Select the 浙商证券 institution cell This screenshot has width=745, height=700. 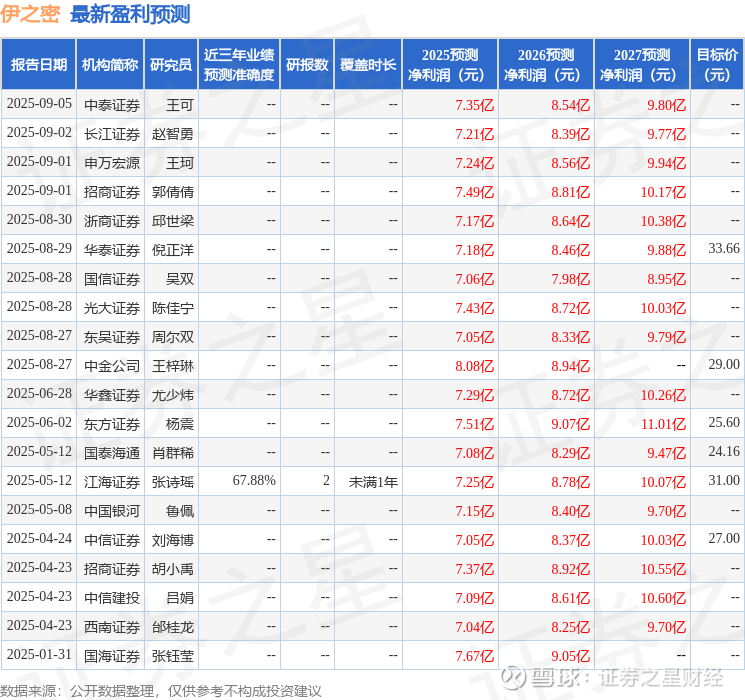point(112,221)
